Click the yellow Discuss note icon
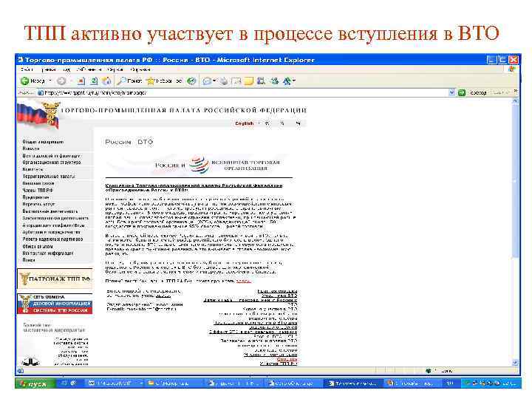 [249, 81]
